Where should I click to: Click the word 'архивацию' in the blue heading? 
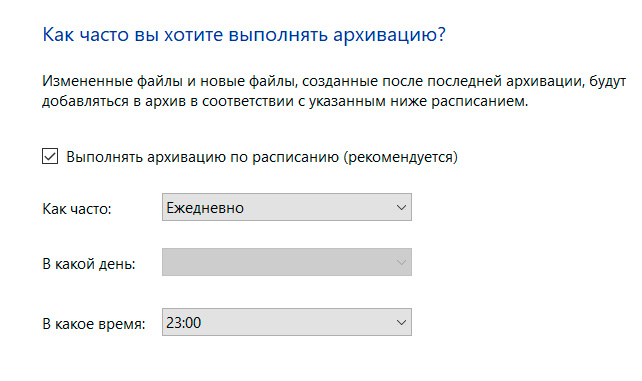pos(384,35)
